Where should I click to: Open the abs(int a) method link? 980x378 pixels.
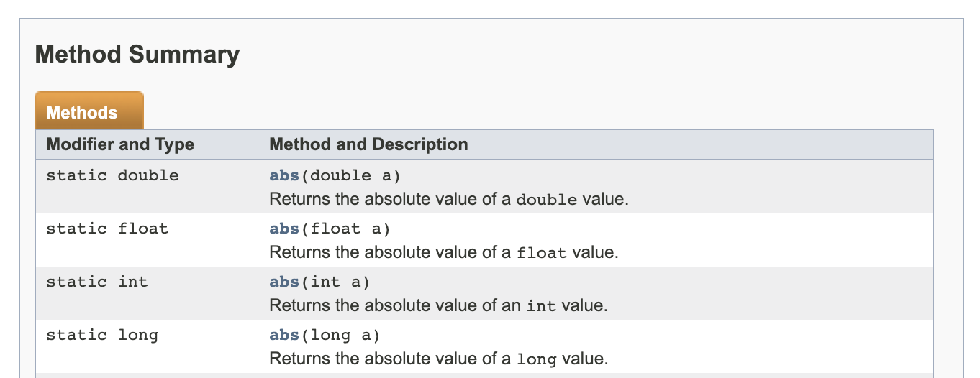coord(284,282)
